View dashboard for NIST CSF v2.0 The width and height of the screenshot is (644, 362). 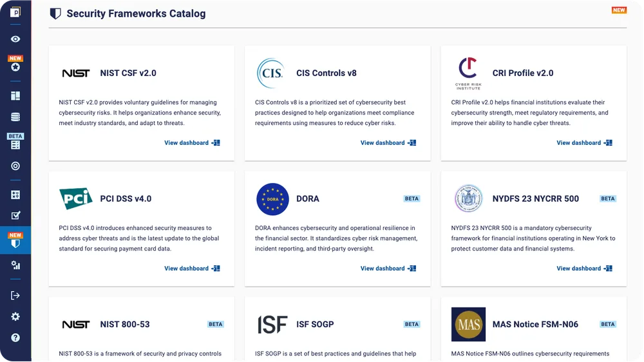click(192, 143)
